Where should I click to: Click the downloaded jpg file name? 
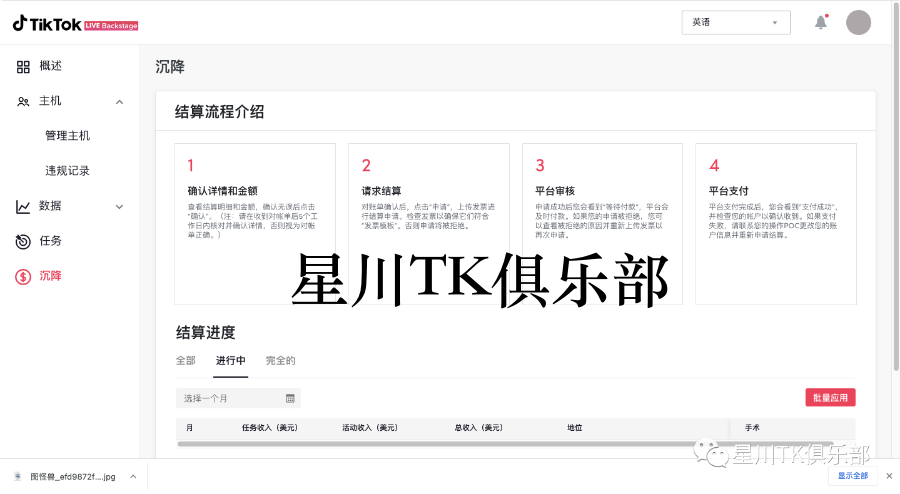[73, 477]
